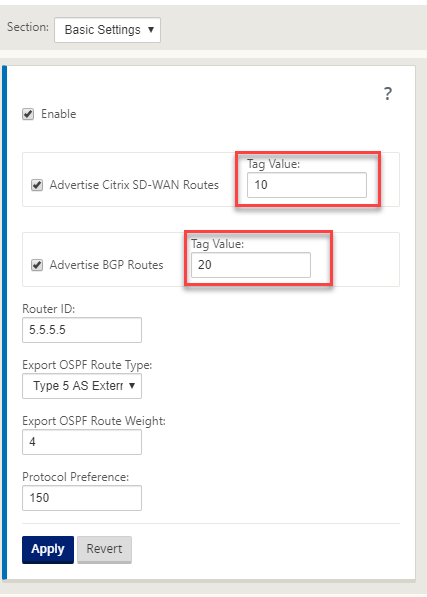Expand the Export OSPF Route Type dropdown
This screenshot has width=427, height=597.
click(82, 386)
